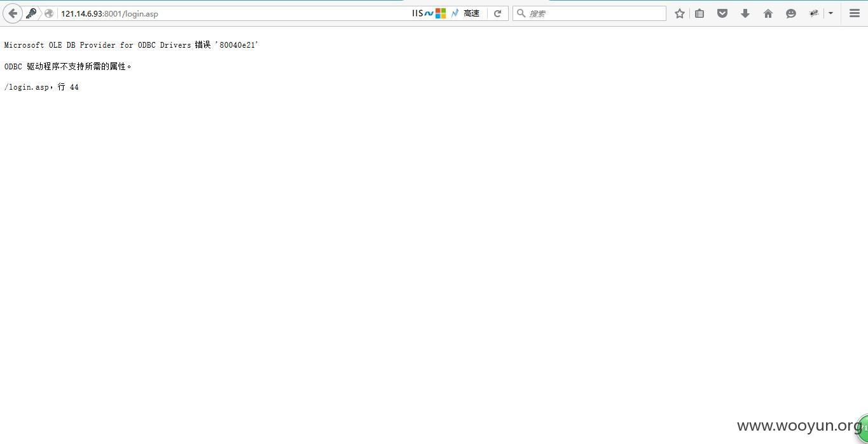Open the chat smiley icon

tap(791, 13)
